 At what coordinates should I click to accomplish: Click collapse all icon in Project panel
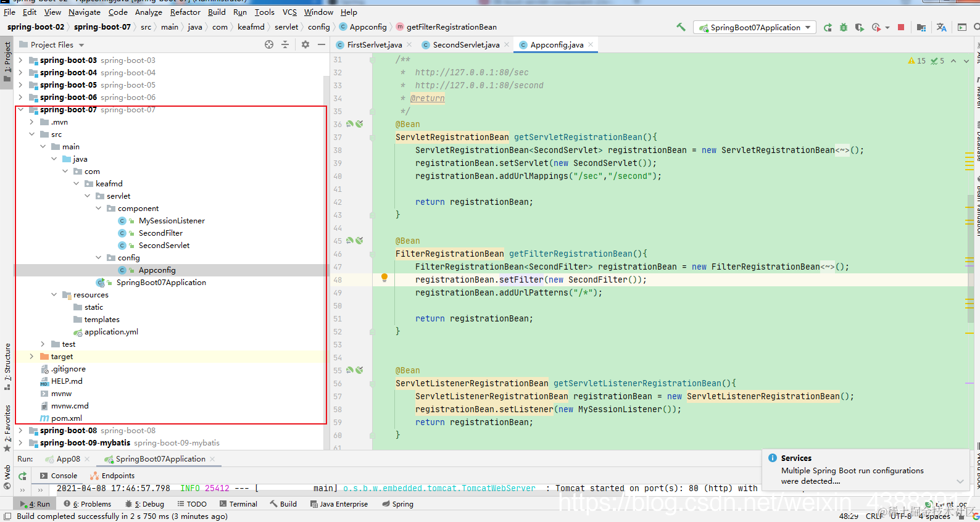pyautogui.click(x=285, y=44)
